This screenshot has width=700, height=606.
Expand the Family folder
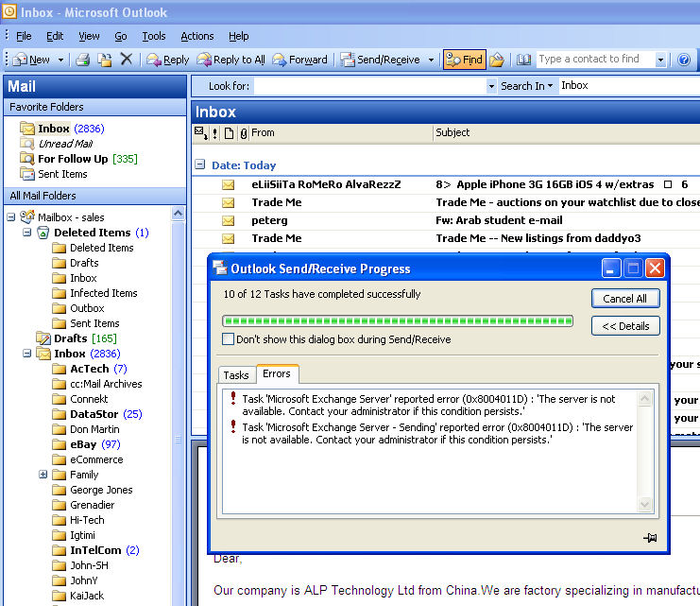[43, 475]
